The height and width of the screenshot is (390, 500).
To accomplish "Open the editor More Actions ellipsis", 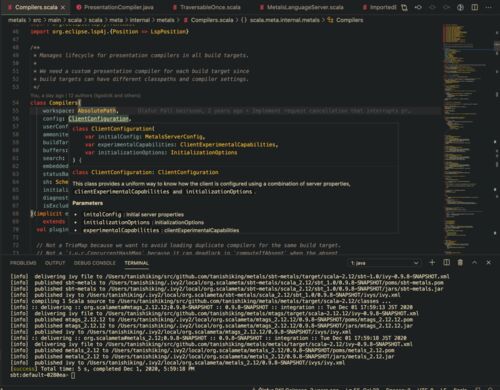I will (489, 7).
